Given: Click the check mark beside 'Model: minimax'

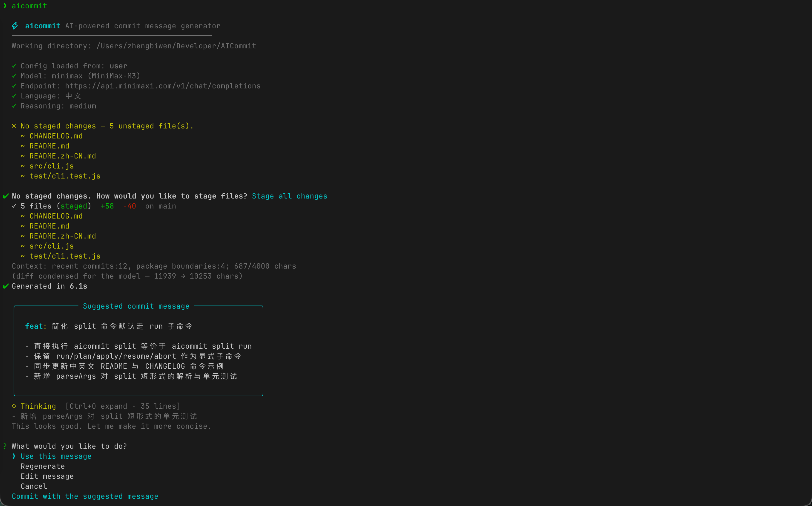Looking at the screenshot, I should pos(14,76).
